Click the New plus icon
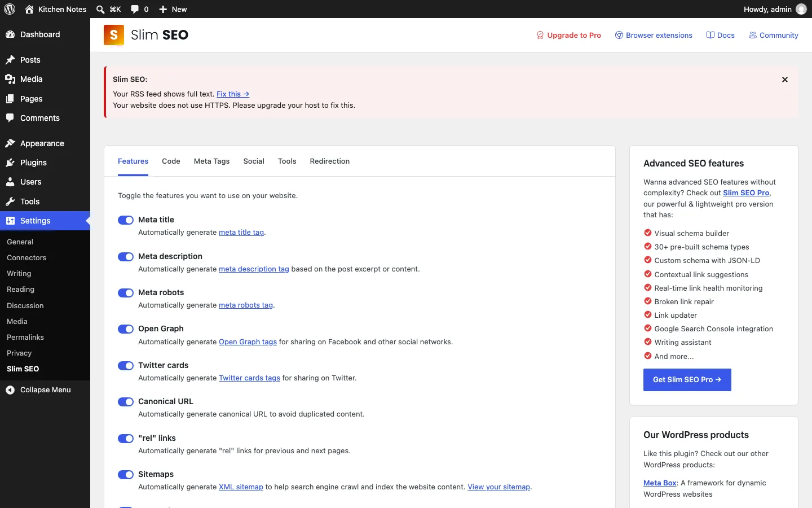 (163, 9)
